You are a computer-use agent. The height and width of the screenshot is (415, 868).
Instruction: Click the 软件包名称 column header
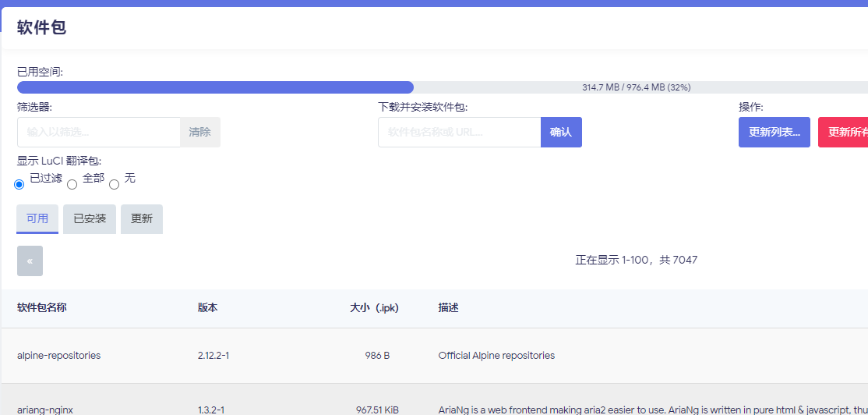click(42, 308)
